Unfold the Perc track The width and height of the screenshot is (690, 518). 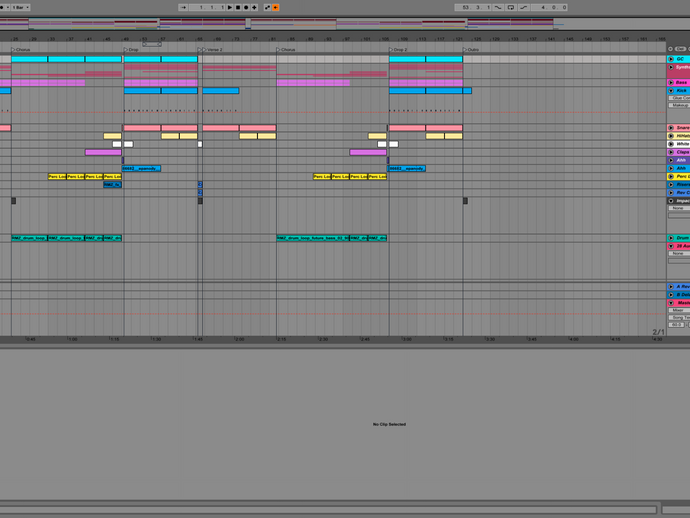click(x=671, y=176)
